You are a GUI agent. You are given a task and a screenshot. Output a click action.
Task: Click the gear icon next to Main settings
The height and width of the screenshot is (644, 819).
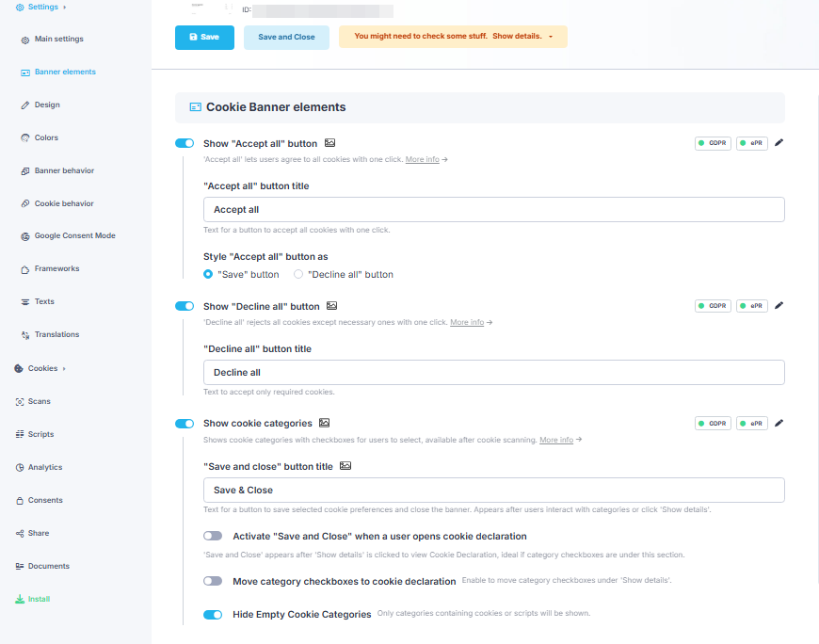(x=25, y=40)
